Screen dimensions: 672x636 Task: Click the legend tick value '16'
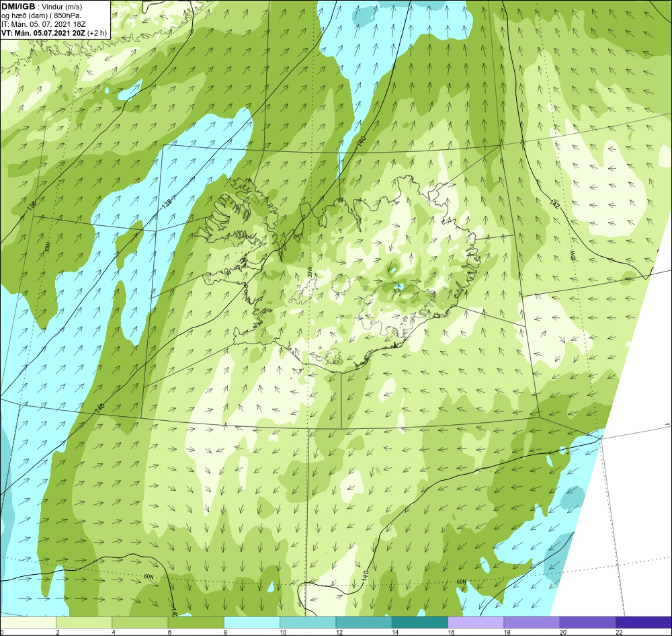pyautogui.click(x=451, y=632)
